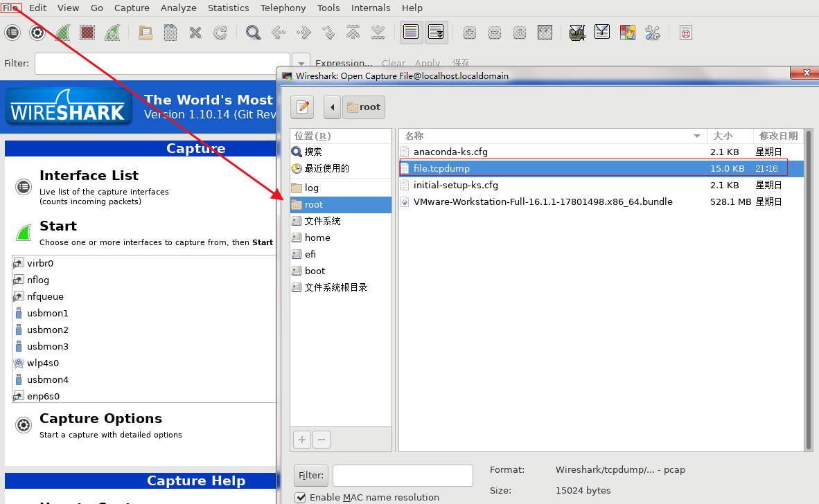Open log folder in places sidebar

click(340, 188)
